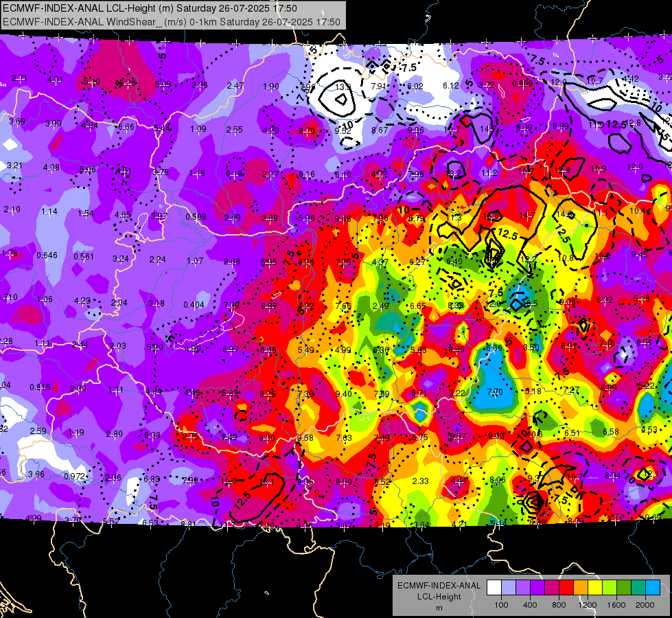This screenshot has height=618, width=672.
Task: Click the '1.09' wind shear value
Action: (198, 128)
